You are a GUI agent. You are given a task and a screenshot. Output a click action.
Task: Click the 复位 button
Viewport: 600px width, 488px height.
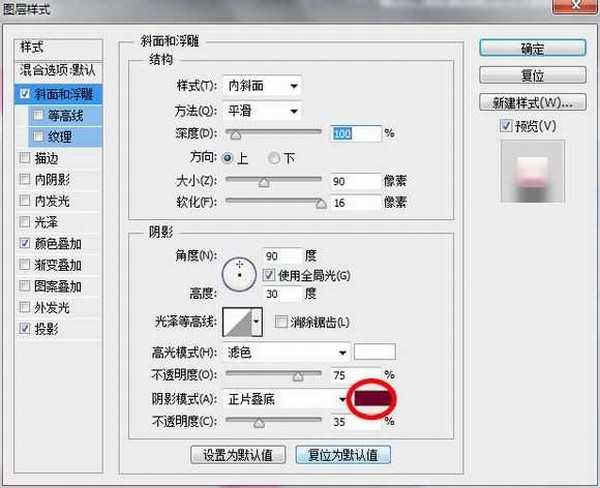(x=532, y=75)
